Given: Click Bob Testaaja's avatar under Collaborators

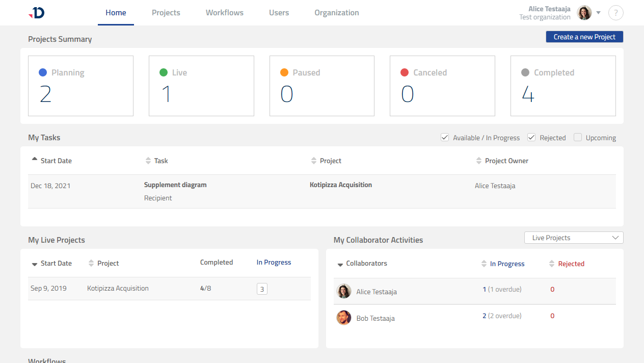Looking at the screenshot, I should 343,317.
